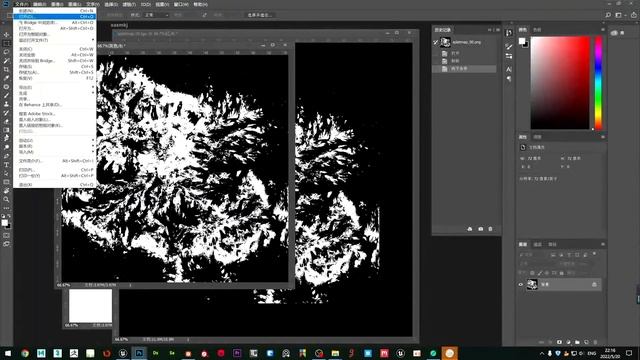640x360 pixels.
Task: Select the Gradient tool
Action: (6, 130)
